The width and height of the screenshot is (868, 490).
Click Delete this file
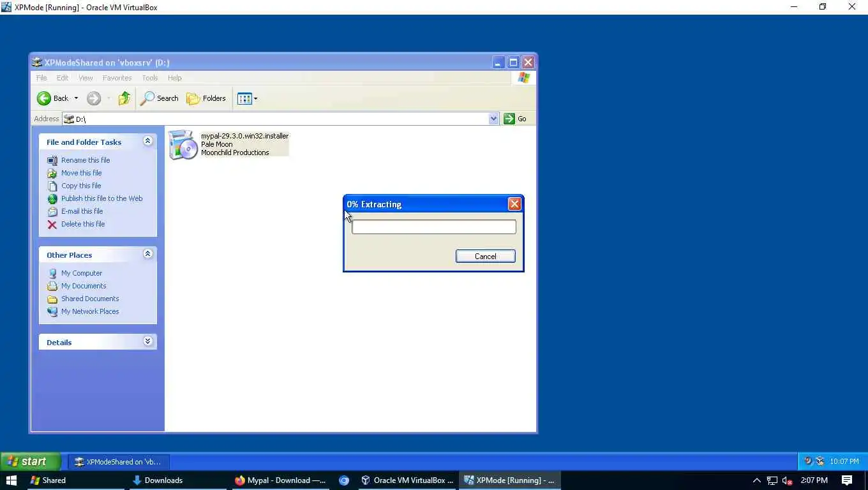[x=83, y=224]
